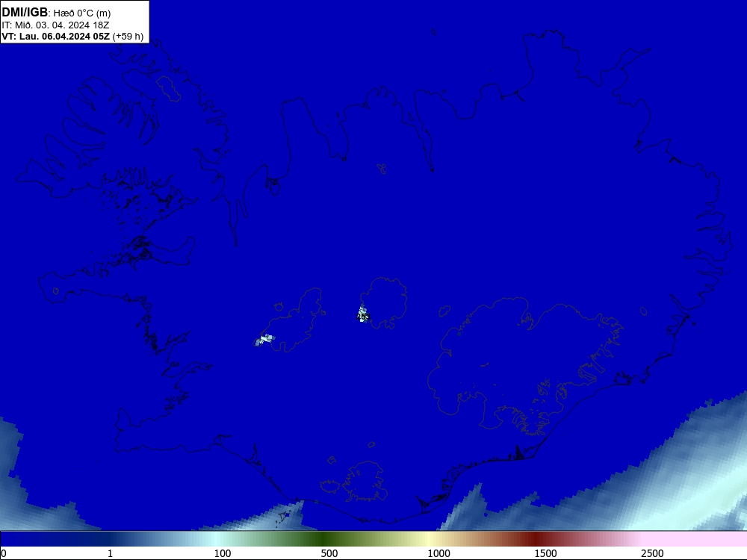Click the light patch southwest of Langjökull outline
Screen dimensions: 747x560
click(265, 340)
